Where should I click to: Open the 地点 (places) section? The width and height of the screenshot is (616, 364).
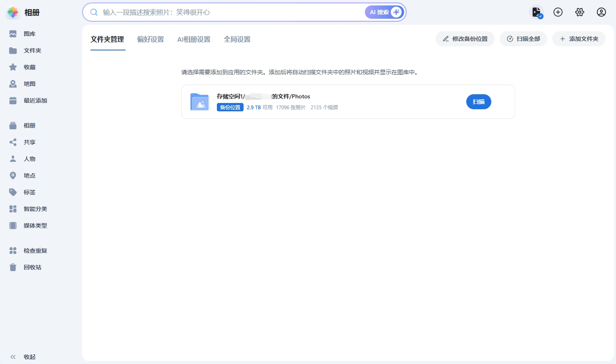pyautogui.click(x=29, y=175)
